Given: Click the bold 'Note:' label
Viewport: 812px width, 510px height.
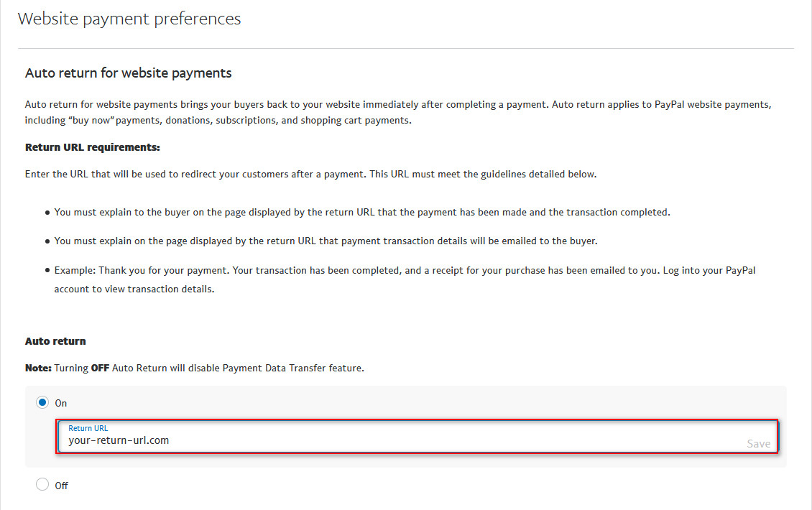Looking at the screenshot, I should (x=38, y=368).
